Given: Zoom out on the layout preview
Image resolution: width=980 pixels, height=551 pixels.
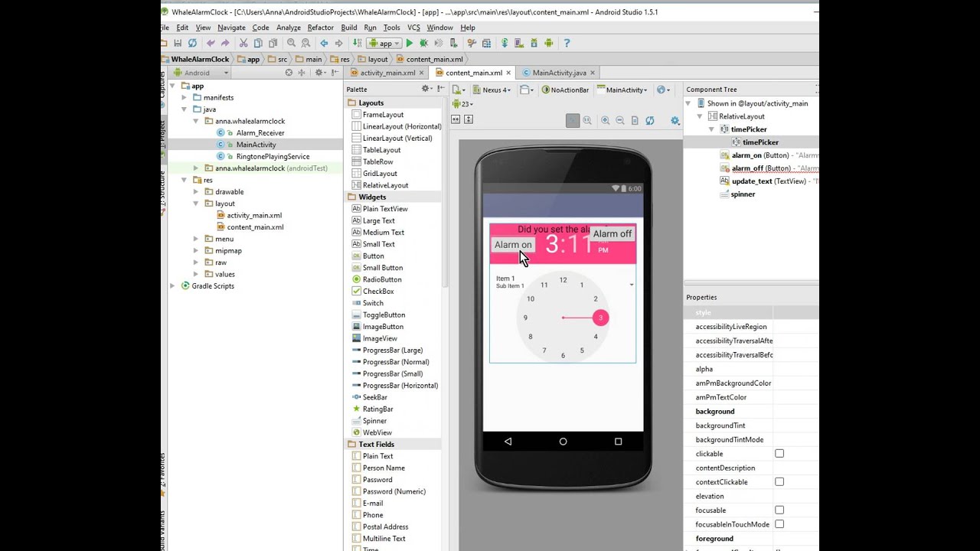Looking at the screenshot, I should click(620, 121).
